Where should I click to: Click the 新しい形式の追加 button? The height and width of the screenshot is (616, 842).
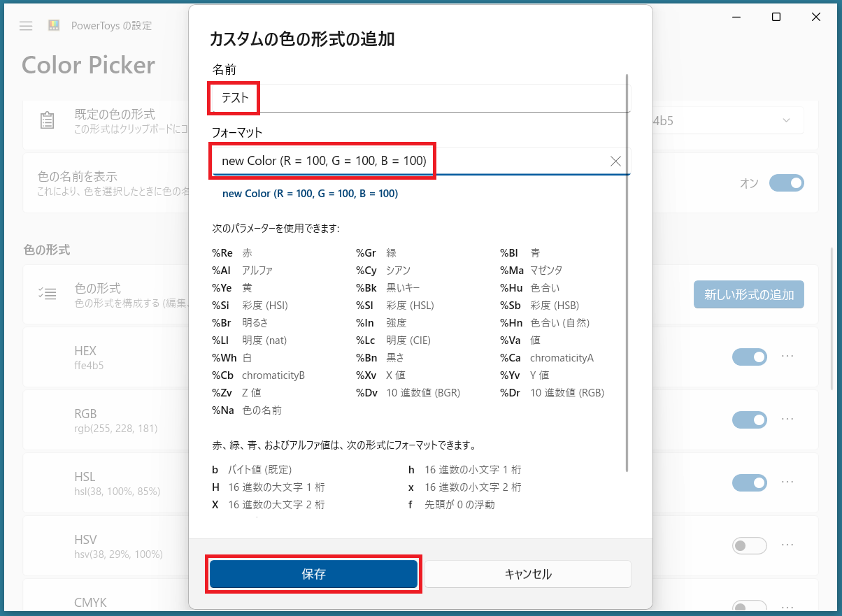(748, 294)
